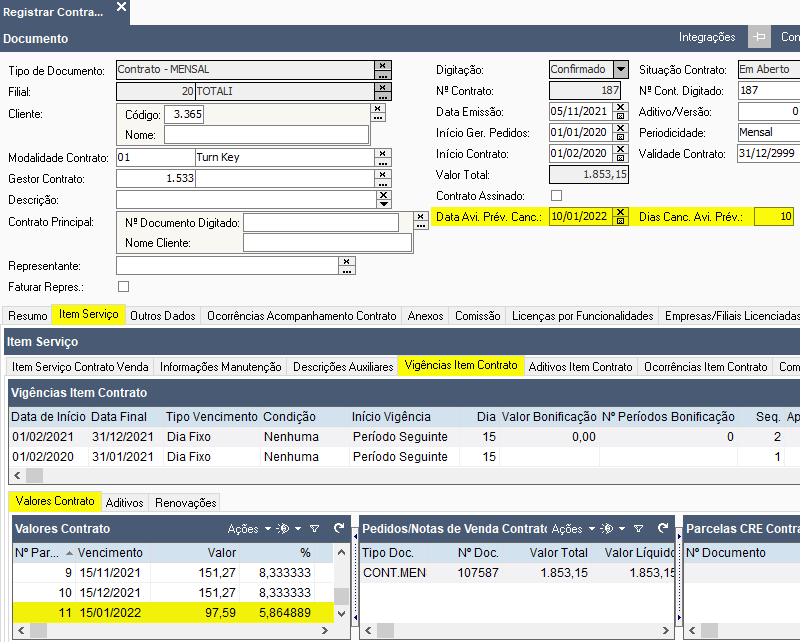Screen dimensions: 800x642
Task: Open the Outros Dados tab
Action: click(x=163, y=316)
